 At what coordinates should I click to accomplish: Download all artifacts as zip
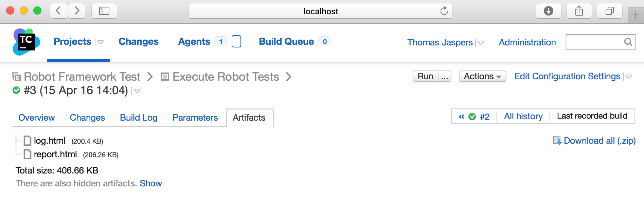599,141
